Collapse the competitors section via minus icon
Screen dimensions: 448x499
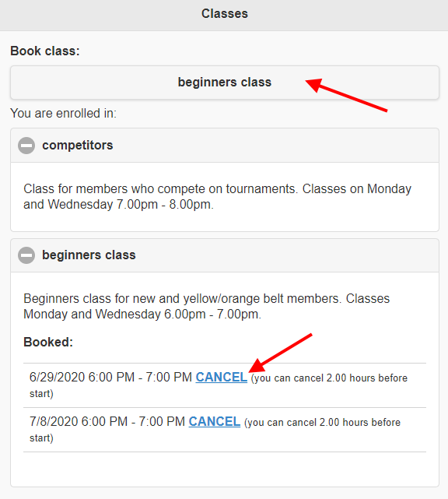[x=26, y=146]
